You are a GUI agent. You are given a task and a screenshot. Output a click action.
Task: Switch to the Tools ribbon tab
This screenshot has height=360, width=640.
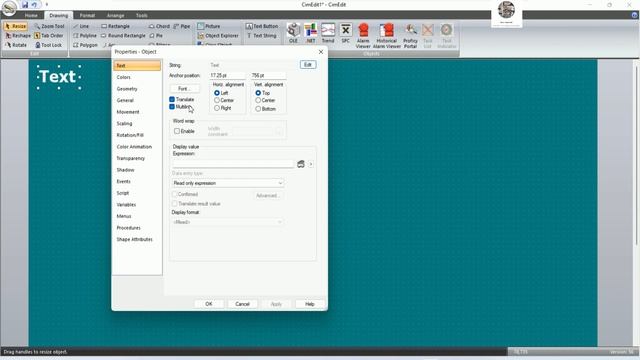142,16
